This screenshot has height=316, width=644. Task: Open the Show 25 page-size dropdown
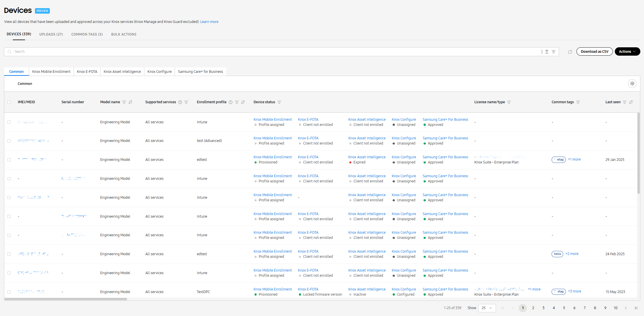(x=487, y=308)
